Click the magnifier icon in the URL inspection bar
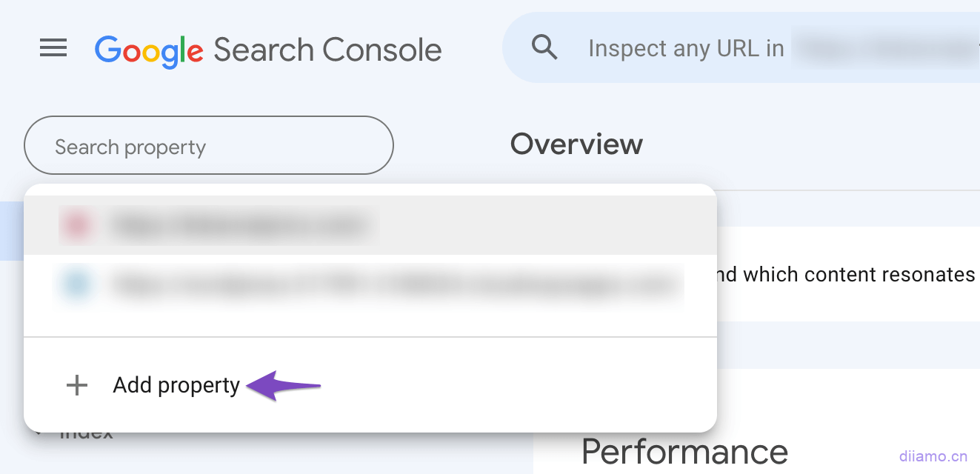Screen dimensions: 980x474 click(544, 47)
